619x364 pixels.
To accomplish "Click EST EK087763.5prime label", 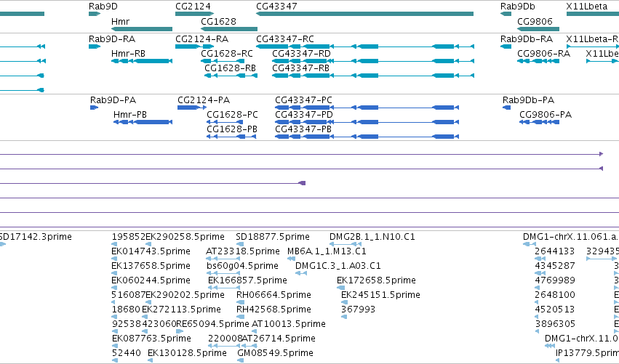I will click(x=151, y=339).
